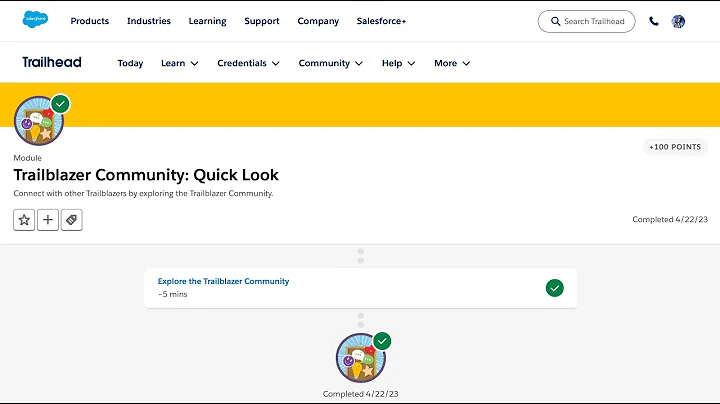This screenshot has width=720, height=404.
Task: Click the phone contact icon
Action: (654, 22)
